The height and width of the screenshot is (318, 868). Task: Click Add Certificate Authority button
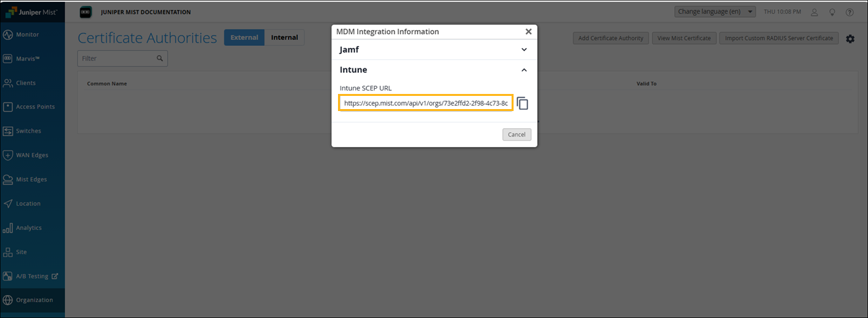tap(611, 38)
